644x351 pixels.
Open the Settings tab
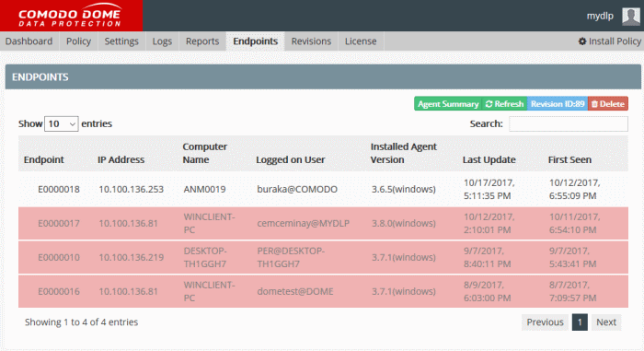(x=121, y=41)
